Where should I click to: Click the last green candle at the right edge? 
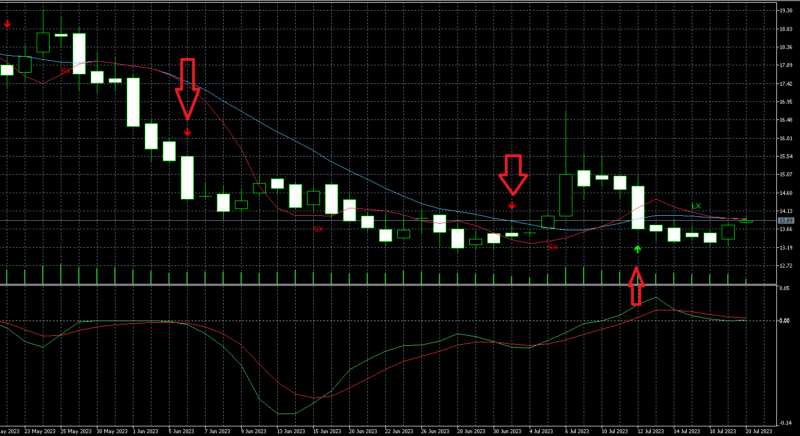tap(728, 232)
